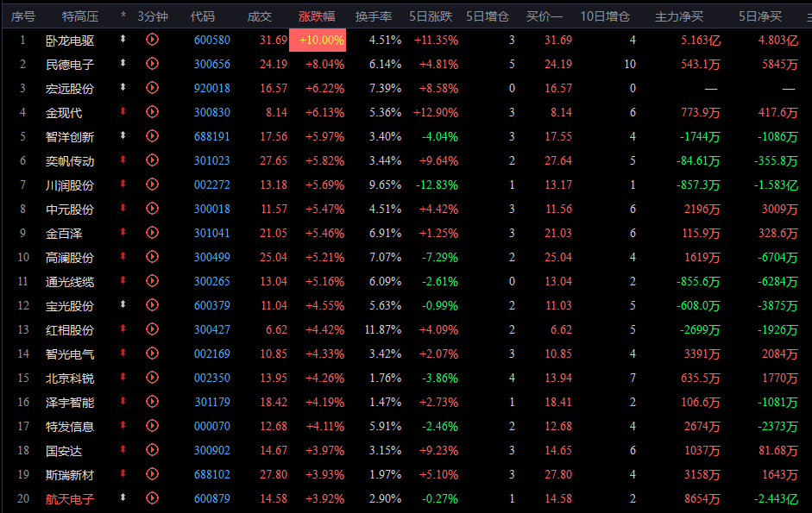Click the marker icon for 宝光股份
The height and width of the screenshot is (513, 812).
(123, 304)
